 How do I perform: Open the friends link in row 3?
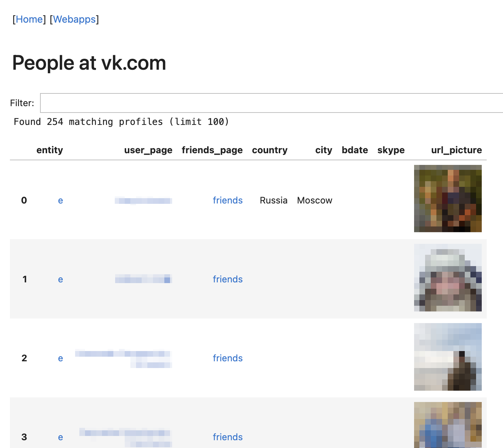pyautogui.click(x=227, y=437)
